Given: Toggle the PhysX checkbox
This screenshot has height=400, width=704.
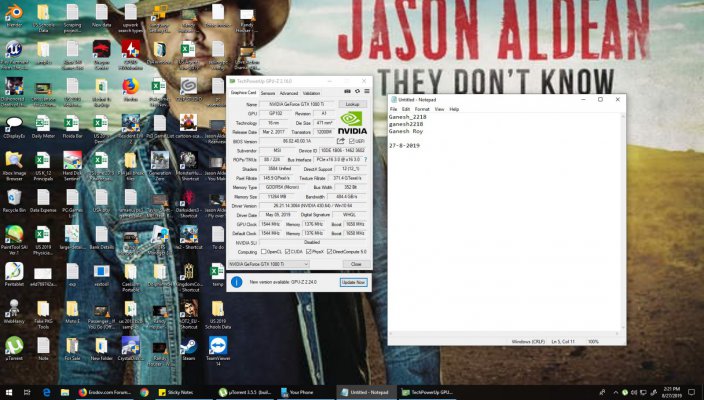Looking at the screenshot, I should click(x=308, y=252).
